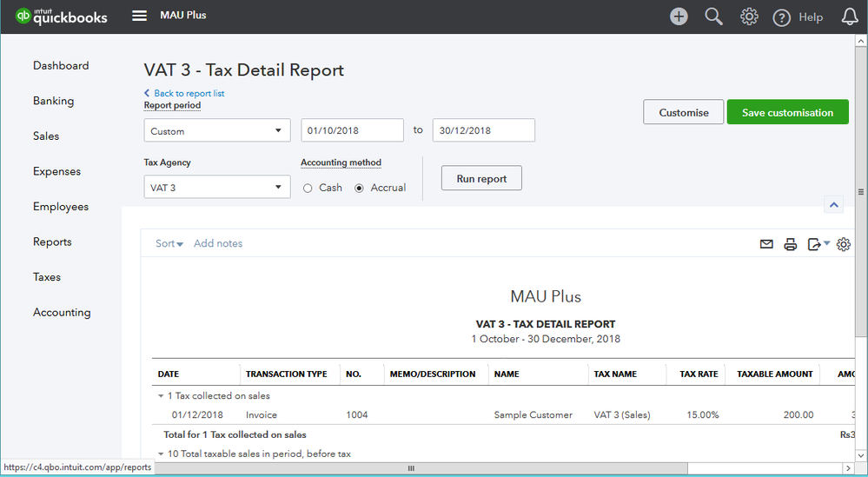Click the TRANSACTION TYPE column header
868x477 pixels.
coord(286,374)
